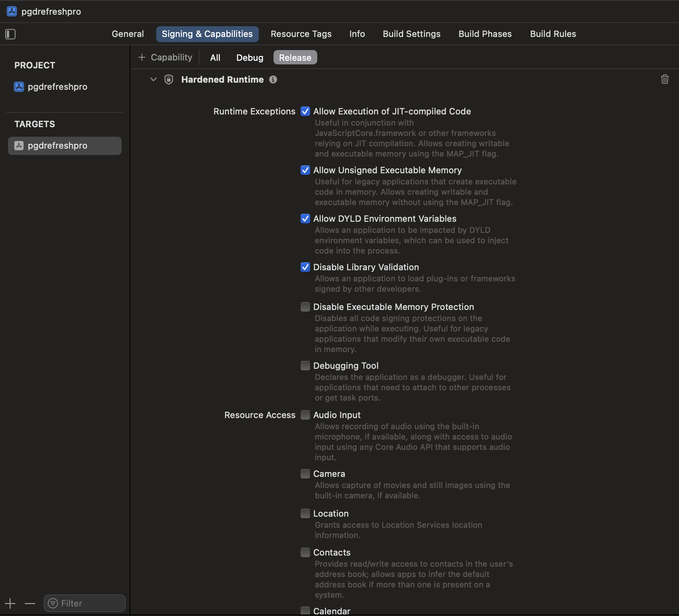Click the pgdrefreshpro project icon in the title bar
This screenshot has height=616, width=679.
click(x=12, y=12)
